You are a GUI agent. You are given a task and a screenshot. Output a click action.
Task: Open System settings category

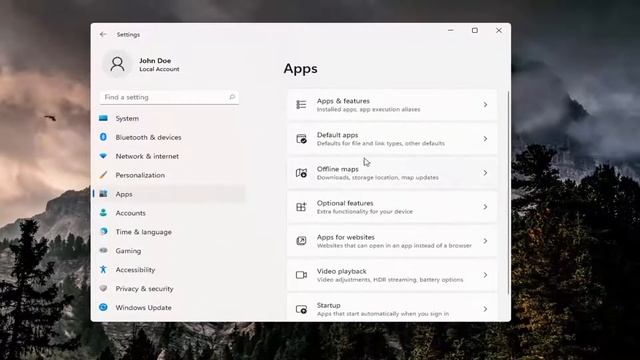coord(127,118)
